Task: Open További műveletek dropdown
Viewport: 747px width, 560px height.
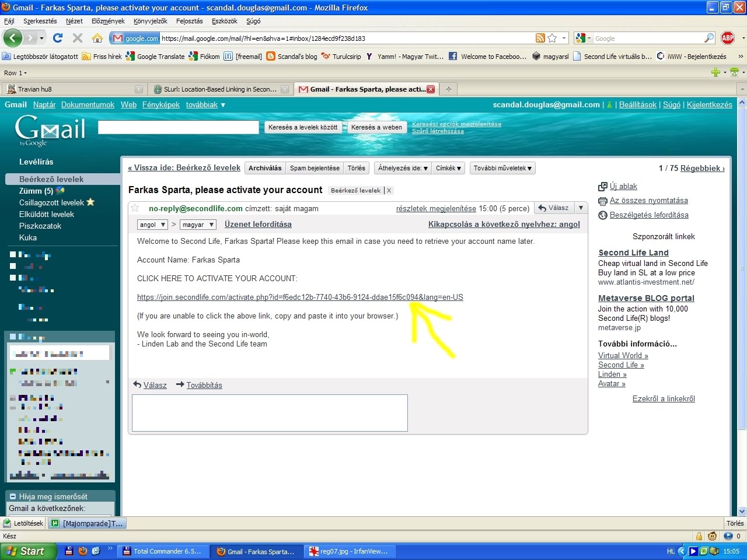Action: click(502, 168)
